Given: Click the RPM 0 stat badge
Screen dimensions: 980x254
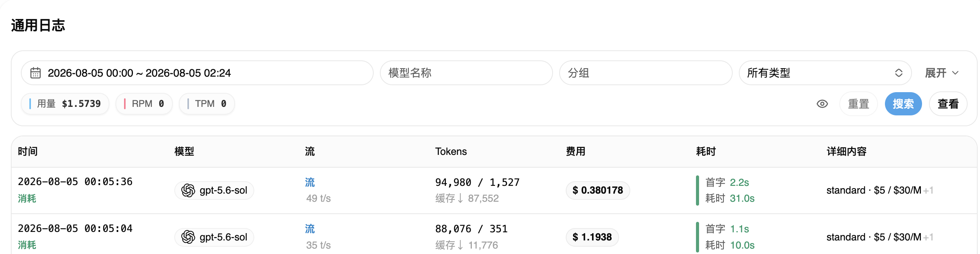Looking at the screenshot, I should point(144,104).
